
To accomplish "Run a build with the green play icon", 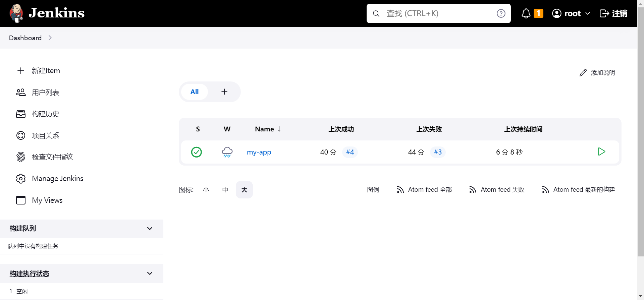I will point(601,152).
